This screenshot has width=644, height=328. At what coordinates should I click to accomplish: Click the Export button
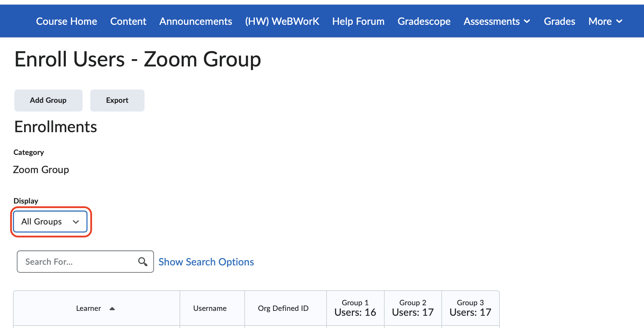click(117, 100)
